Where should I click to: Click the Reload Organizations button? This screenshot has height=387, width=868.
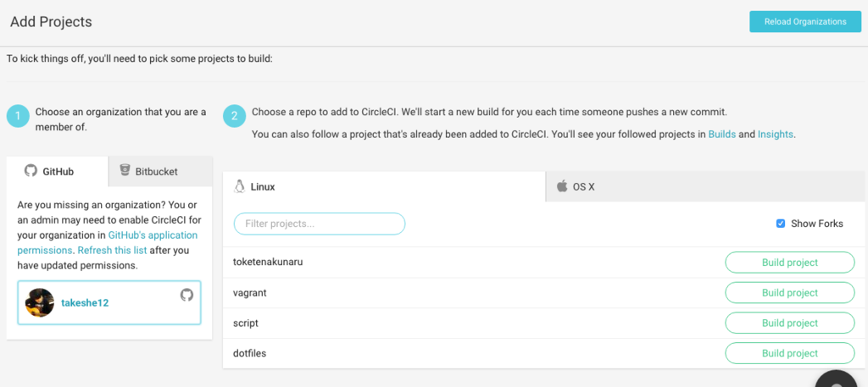tap(805, 22)
